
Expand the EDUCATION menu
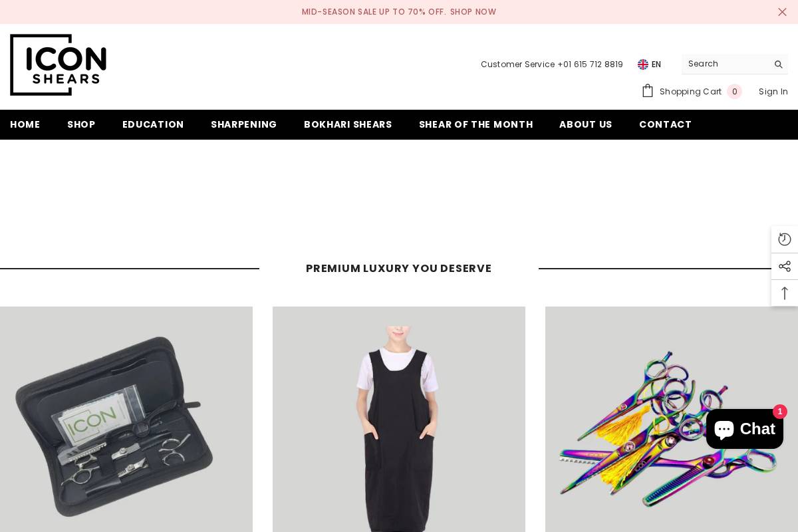point(153,124)
